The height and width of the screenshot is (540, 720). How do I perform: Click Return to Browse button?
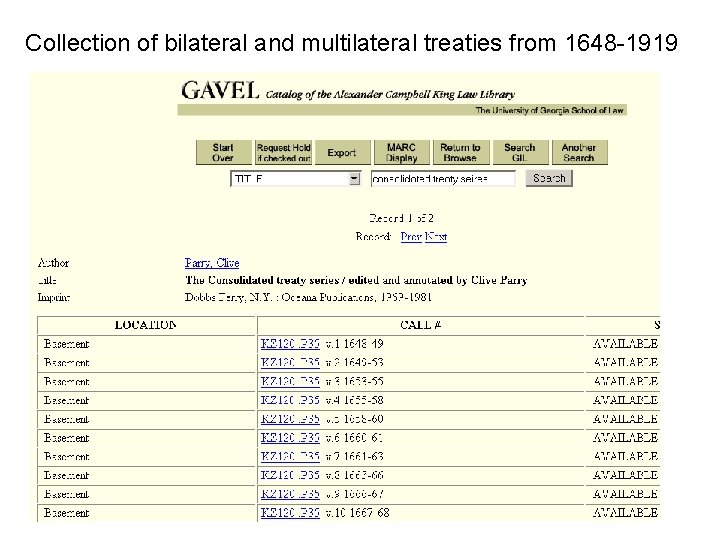point(461,152)
